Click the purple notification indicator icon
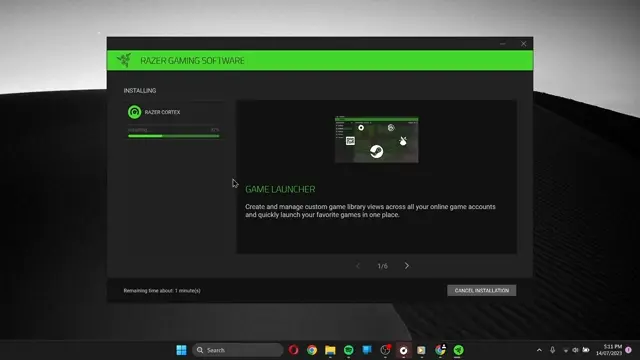This screenshot has height=360, width=640. point(629,350)
